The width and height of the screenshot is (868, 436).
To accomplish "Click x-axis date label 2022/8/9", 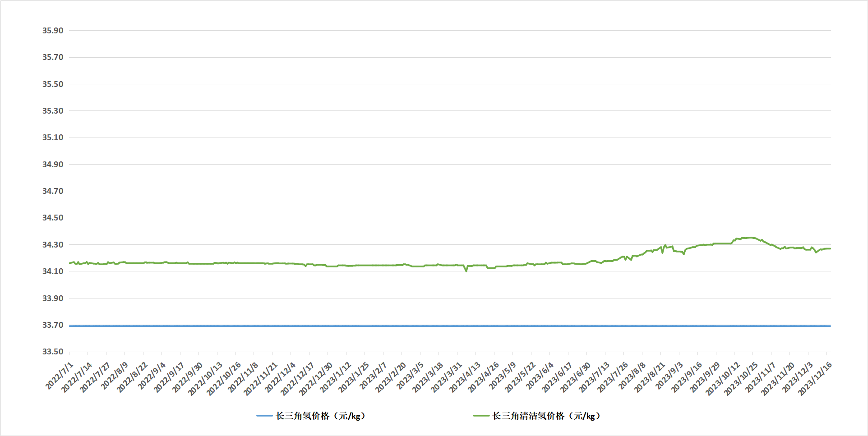I will point(115,375).
